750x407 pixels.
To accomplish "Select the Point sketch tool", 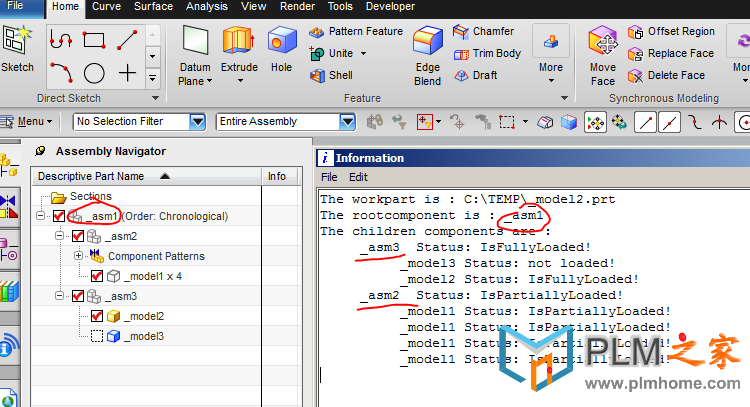I will coord(127,73).
